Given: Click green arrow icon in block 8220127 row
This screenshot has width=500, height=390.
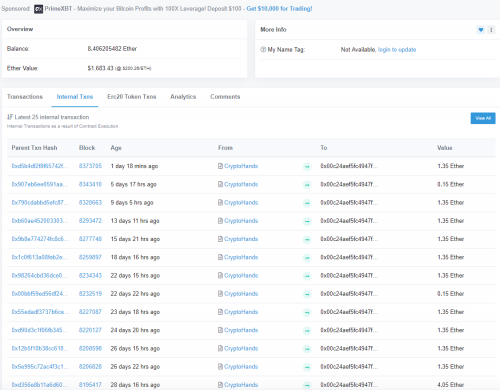Looking at the screenshot, I should point(307,331).
